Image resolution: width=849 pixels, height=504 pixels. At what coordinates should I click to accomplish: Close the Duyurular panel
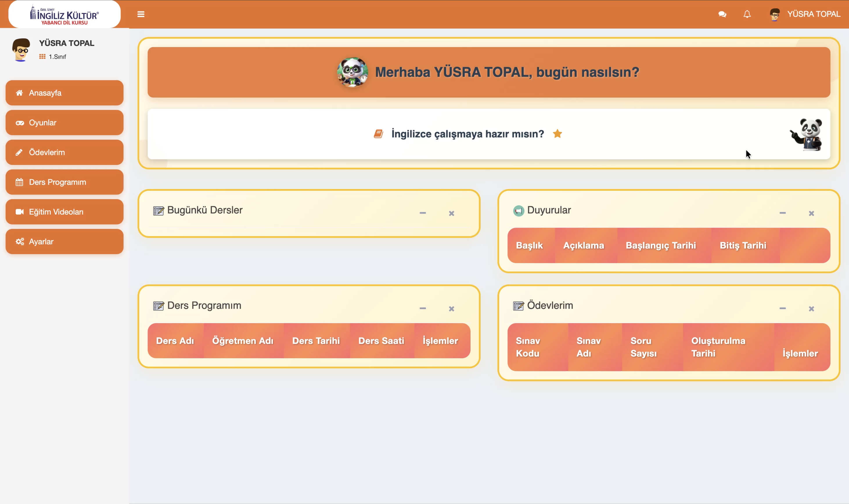tap(812, 214)
